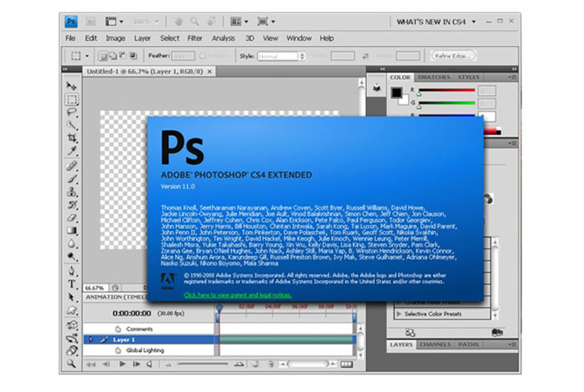584x392 pixels.
Task: Select the Gradient tool
Action: point(72,230)
